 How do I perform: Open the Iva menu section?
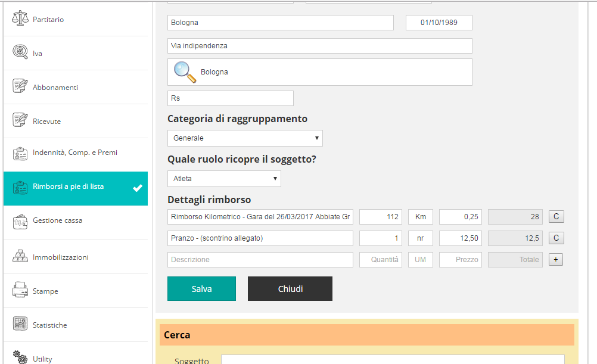pyautogui.click(x=76, y=53)
